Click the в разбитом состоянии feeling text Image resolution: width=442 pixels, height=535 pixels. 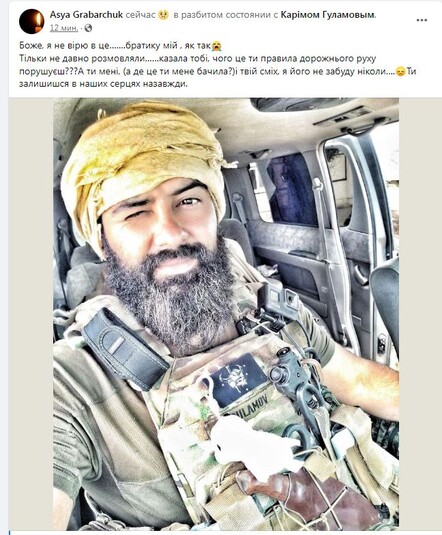[222, 15]
